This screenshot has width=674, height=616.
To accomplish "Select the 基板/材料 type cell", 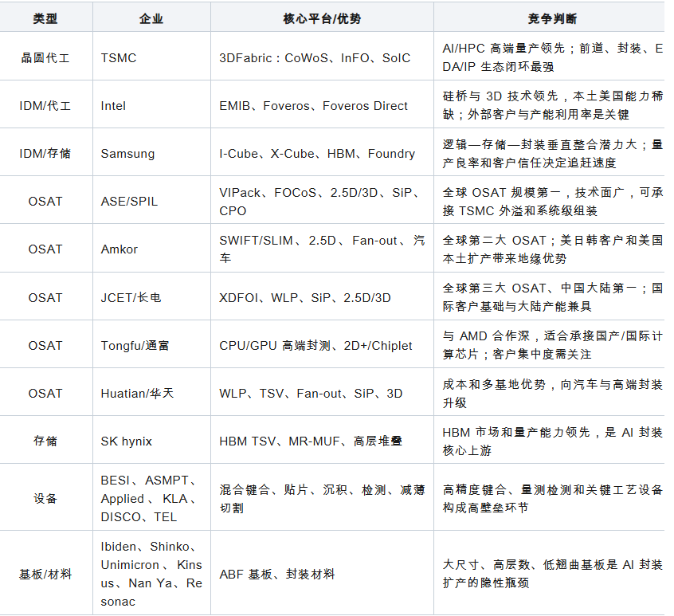I will click(x=45, y=573).
